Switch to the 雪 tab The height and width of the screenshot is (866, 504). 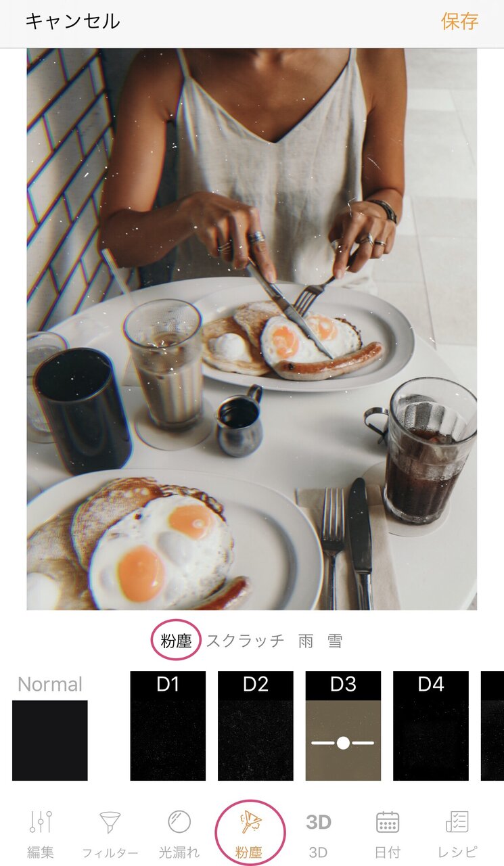tap(335, 641)
